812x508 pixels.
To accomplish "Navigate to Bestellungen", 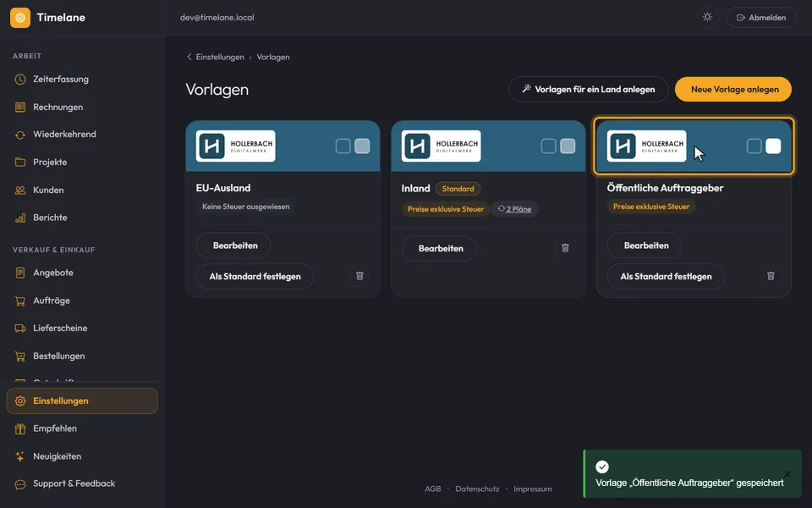I will (82, 356).
